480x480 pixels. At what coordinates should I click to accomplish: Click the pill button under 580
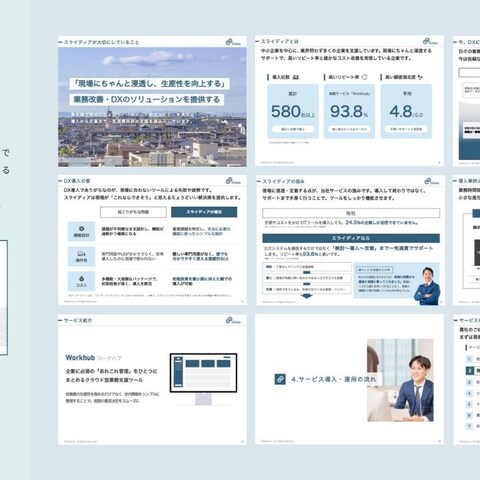pos(293,129)
